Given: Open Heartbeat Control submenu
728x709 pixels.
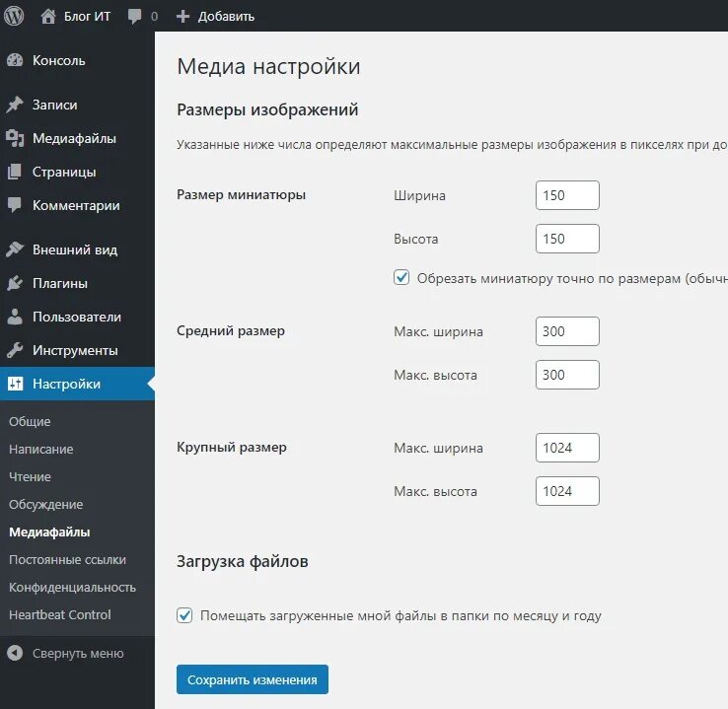Looking at the screenshot, I should (x=60, y=614).
